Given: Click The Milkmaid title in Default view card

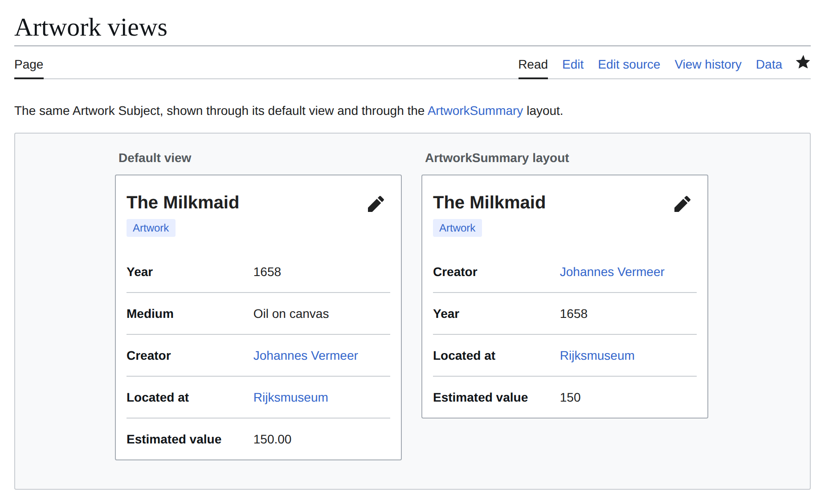Looking at the screenshot, I should pyautogui.click(x=183, y=203).
